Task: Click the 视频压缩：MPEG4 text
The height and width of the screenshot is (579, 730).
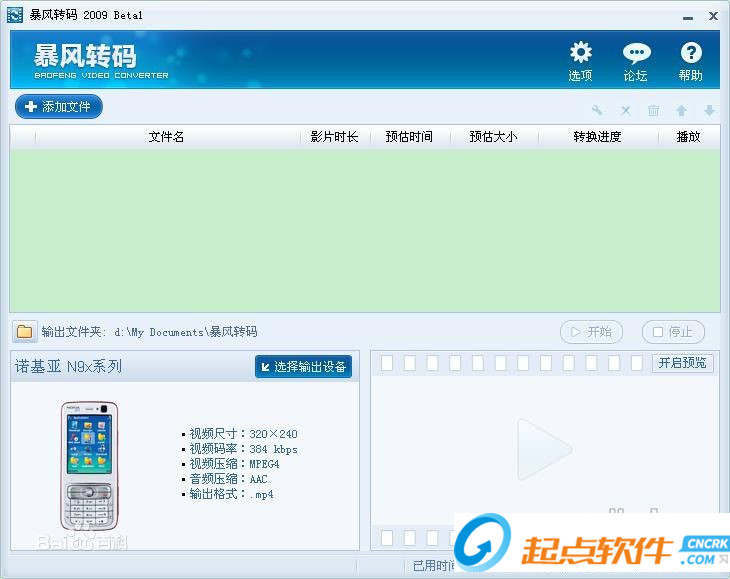Action: pyautogui.click(x=234, y=464)
